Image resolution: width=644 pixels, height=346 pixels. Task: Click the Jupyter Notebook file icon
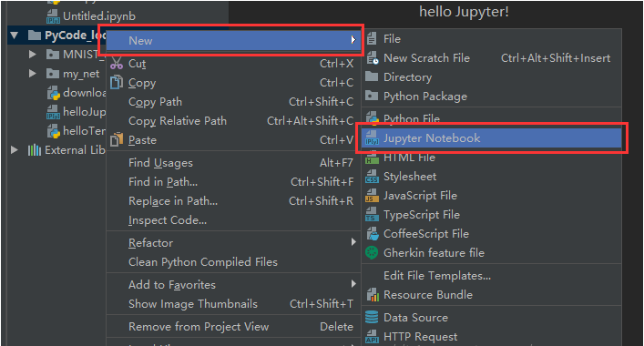(372, 137)
